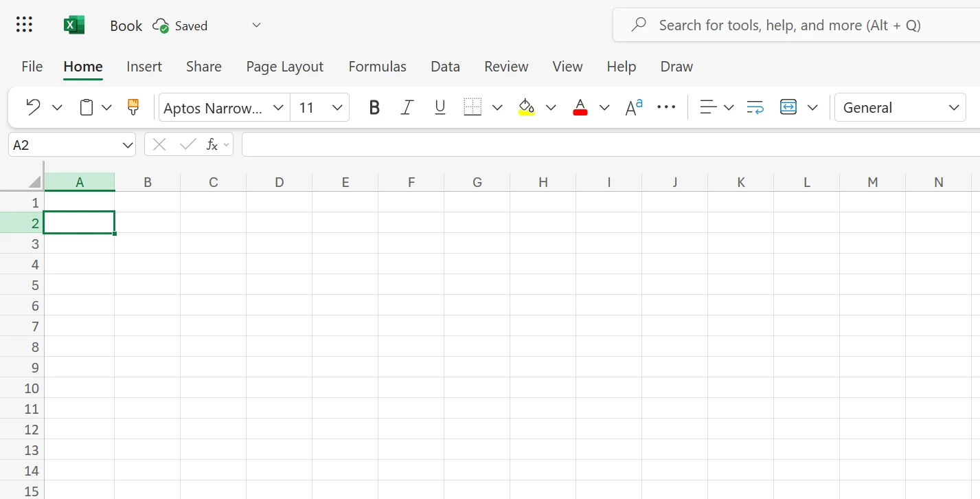Image resolution: width=980 pixels, height=499 pixels.
Task: Click the Paste clipboard icon
Action: pyautogui.click(x=85, y=107)
